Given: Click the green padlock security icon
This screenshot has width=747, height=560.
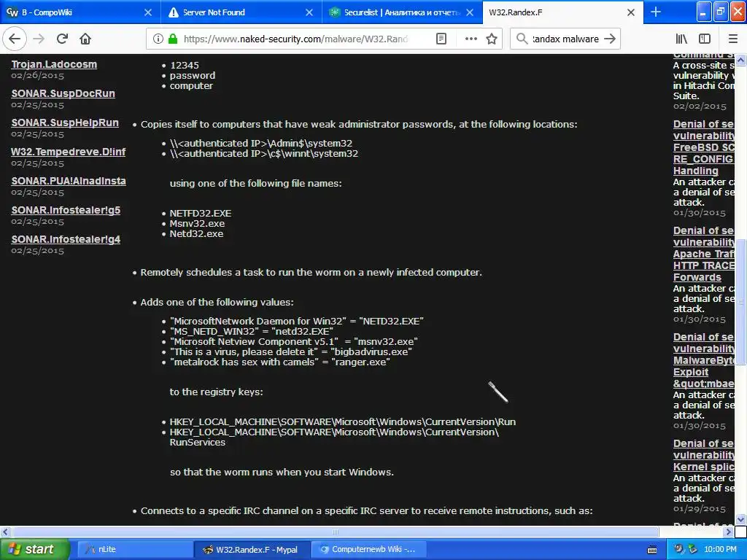Looking at the screenshot, I should tap(173, 39).
